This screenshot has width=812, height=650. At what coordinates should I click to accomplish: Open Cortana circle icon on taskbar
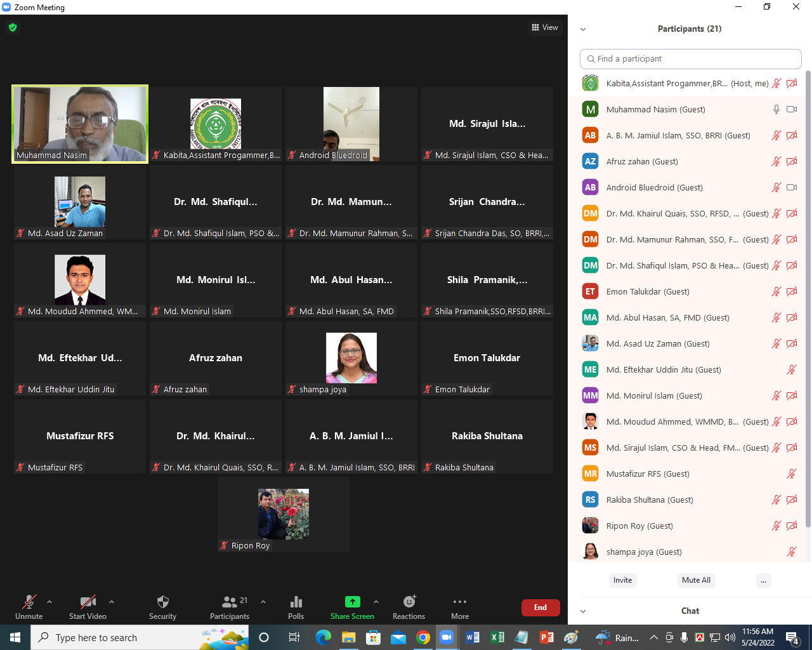coord(264,637)
